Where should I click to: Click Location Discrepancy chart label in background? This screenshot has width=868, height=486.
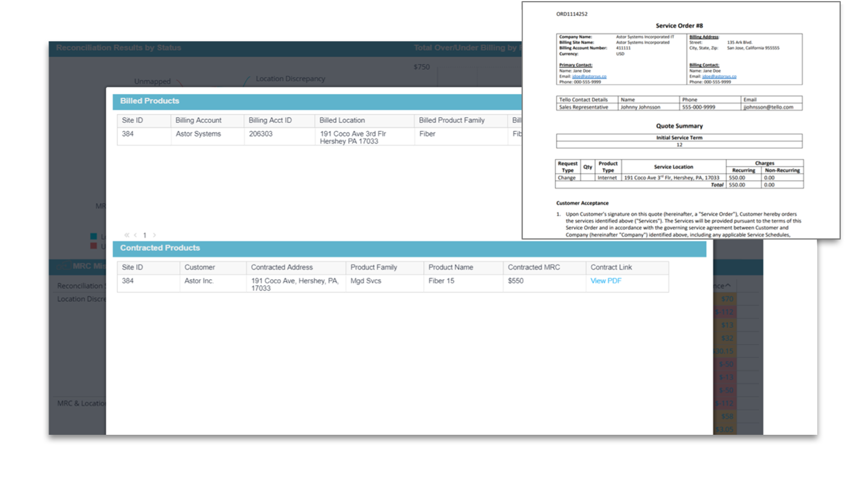coord(290,78)
